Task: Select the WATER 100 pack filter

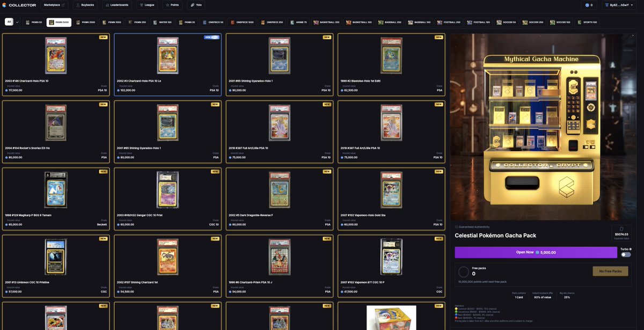Action: [x=163, y=22]
